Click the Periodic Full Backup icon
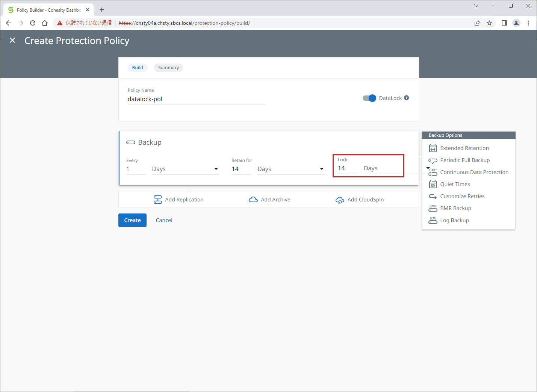Viewport: 537px width, 392px height. point(433,160)
